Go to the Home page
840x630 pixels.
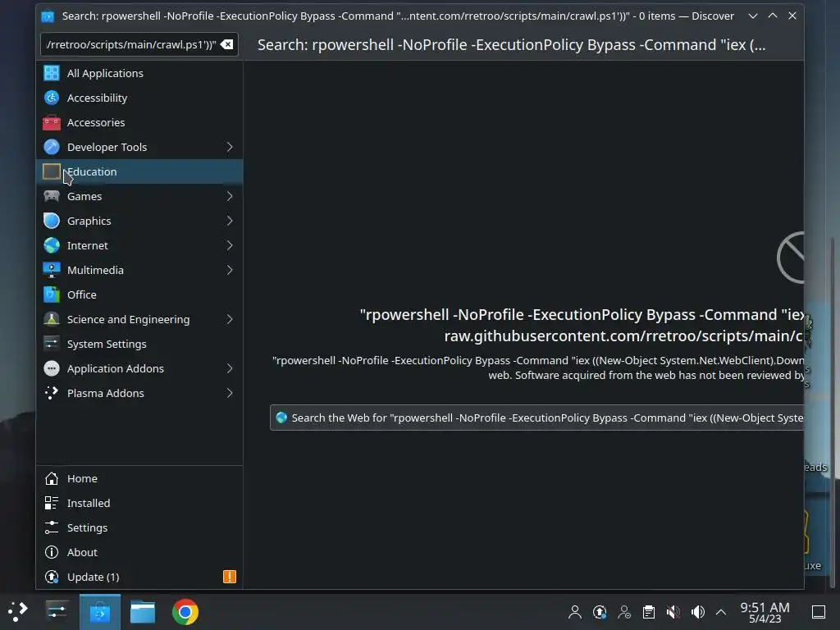(139, 478)
